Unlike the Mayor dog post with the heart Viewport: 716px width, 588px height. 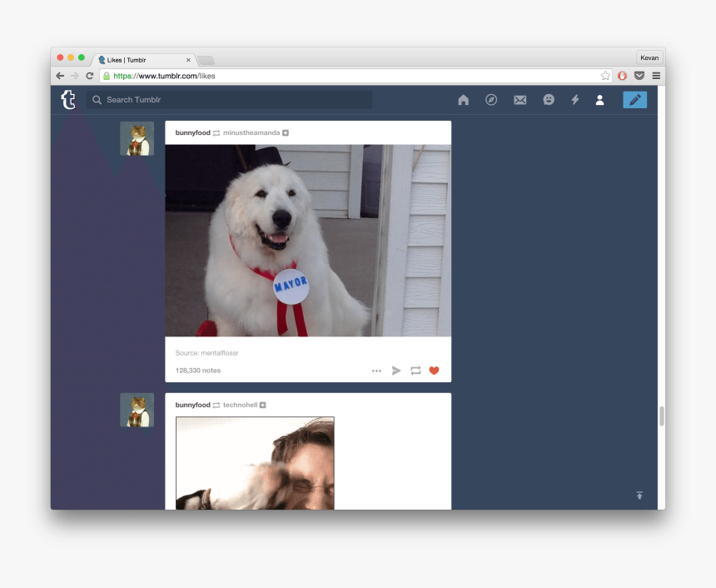coord(434,371)
